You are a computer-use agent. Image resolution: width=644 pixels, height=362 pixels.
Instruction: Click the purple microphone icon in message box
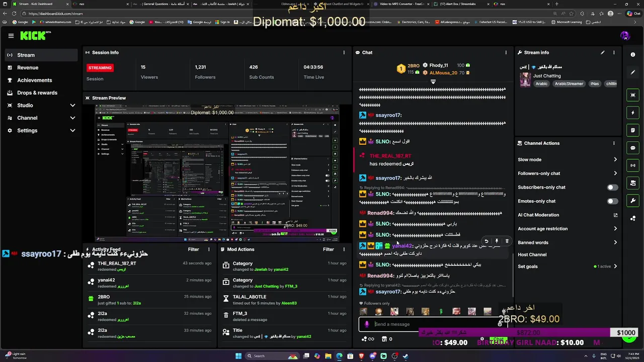(367, 324)
